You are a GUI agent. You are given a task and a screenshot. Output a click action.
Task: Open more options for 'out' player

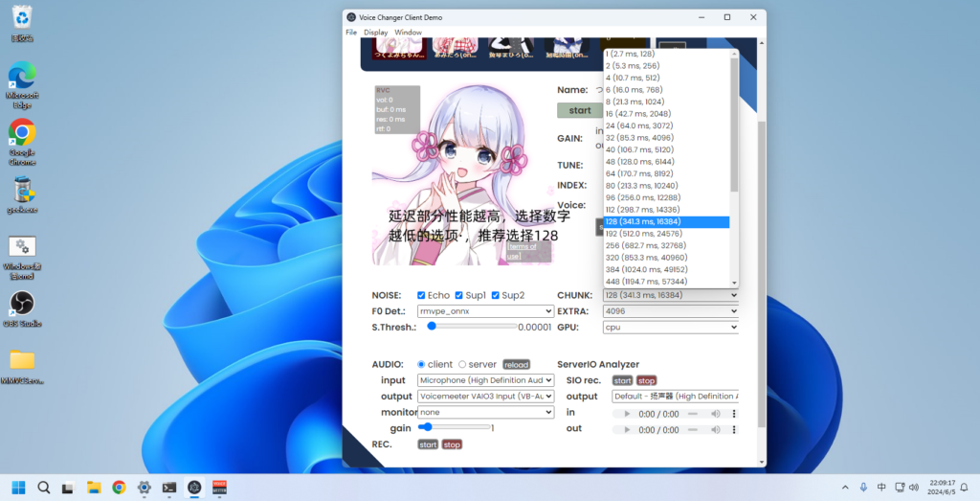[734, 430]
